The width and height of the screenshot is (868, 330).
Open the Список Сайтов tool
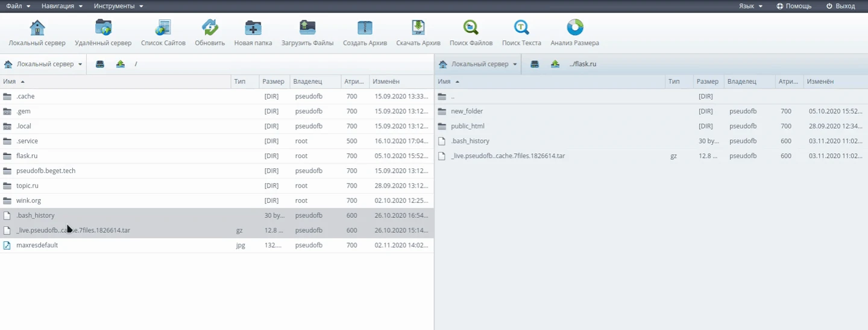163,28
